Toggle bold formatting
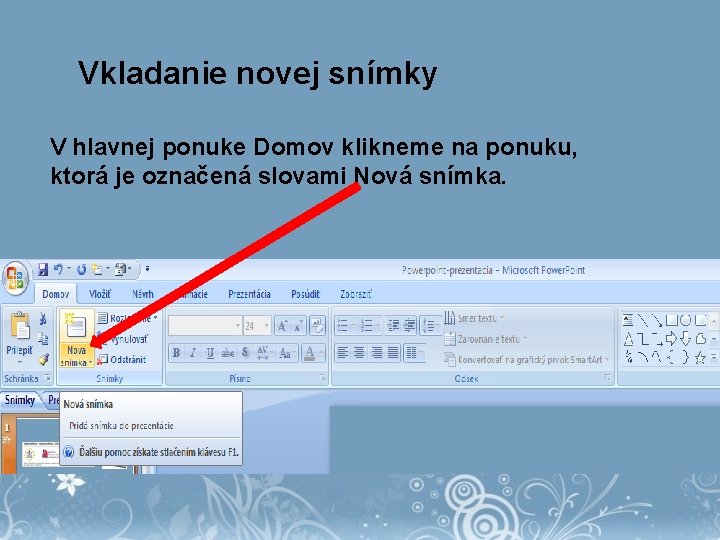 coord(176,353)
